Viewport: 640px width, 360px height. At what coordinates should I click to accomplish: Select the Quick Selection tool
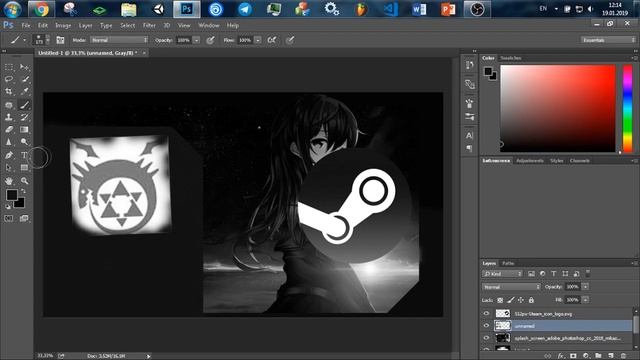pyautogui.click(x=24, y=79)
